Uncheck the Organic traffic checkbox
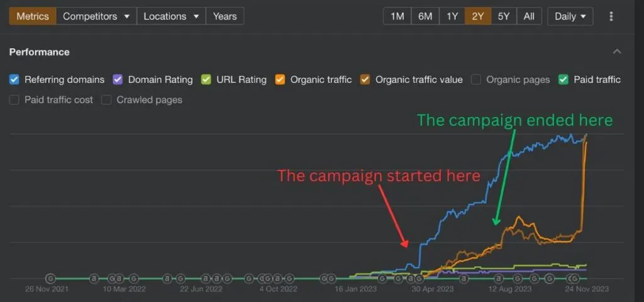Image resolution: width=644 pixels, height=302 pixels. [280, 80]
